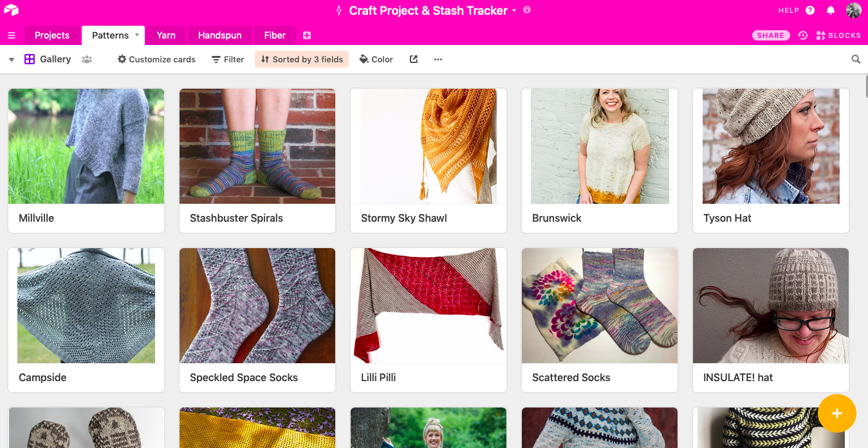
Task: Open Customize cards settings
Action: pos(156,59)
